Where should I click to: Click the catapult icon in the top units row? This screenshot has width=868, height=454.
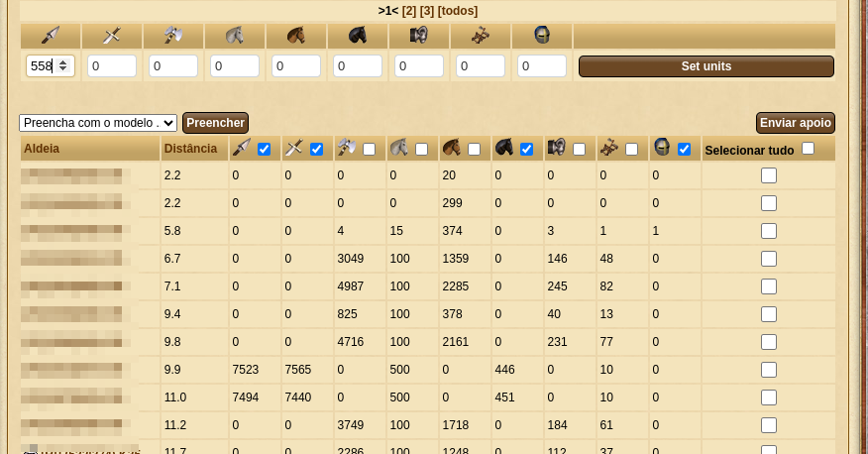pos(481,36)
